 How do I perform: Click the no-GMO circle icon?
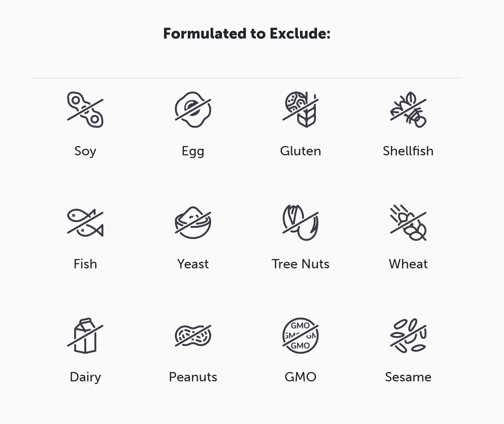(301, 336)
